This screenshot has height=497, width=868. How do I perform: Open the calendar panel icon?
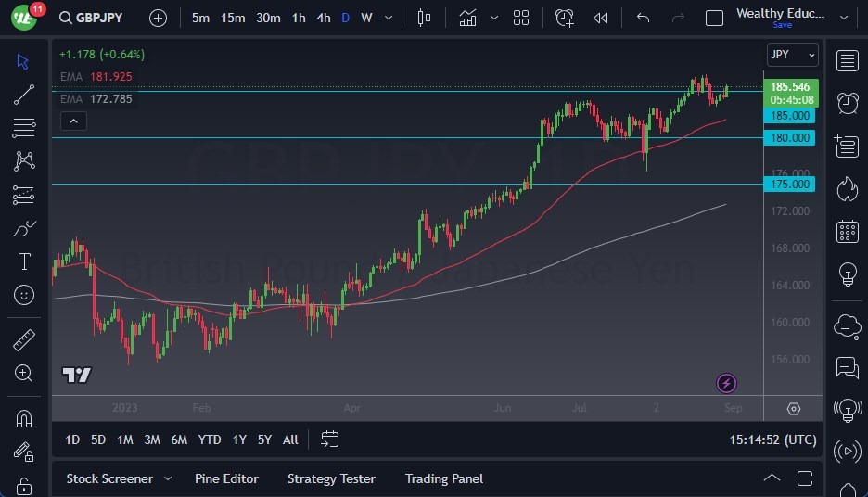click(x=847, y=231)
